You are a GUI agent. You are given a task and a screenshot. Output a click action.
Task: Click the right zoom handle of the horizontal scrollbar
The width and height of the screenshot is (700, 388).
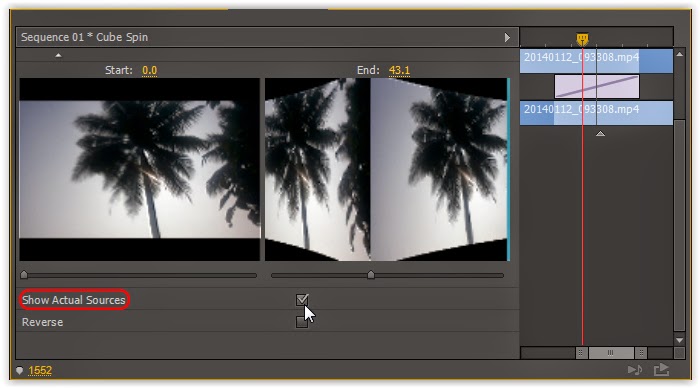tap(641, 353)
